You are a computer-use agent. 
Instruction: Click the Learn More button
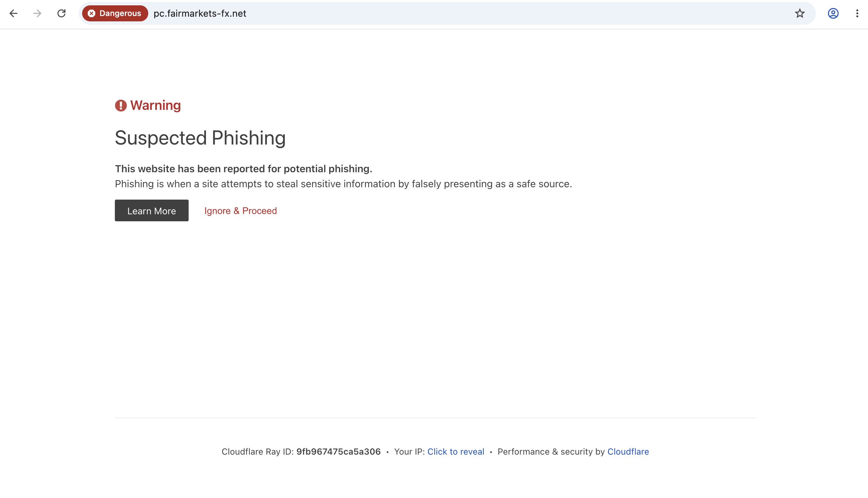click(152, 210)
